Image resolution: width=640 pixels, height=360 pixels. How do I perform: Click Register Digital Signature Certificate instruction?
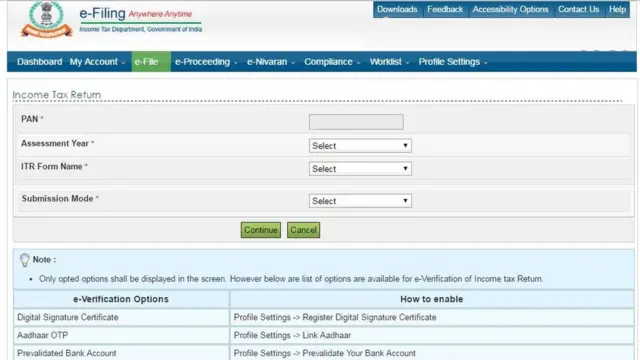pyautogui.click(x=335, y=317)
